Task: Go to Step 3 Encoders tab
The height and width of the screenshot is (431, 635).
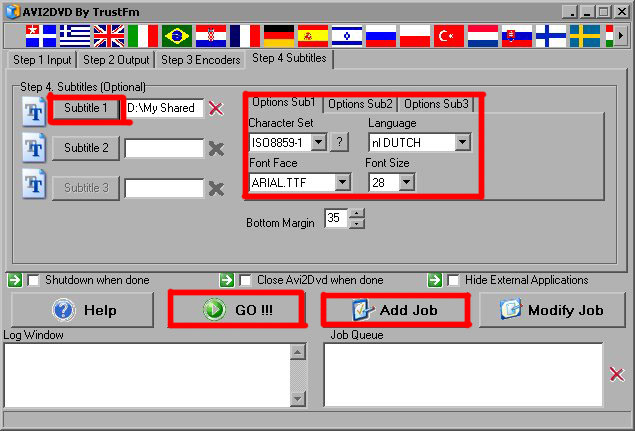Action: (201, 60)
